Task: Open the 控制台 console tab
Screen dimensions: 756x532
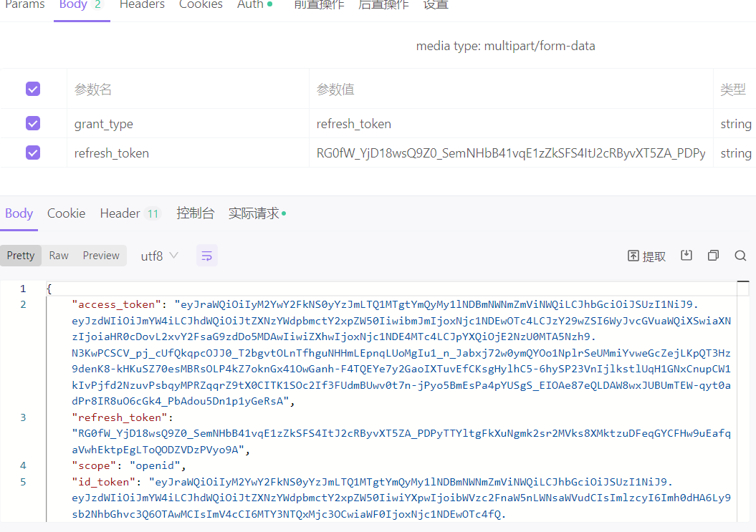Action: pyautogui.click(x=195, y=213)
